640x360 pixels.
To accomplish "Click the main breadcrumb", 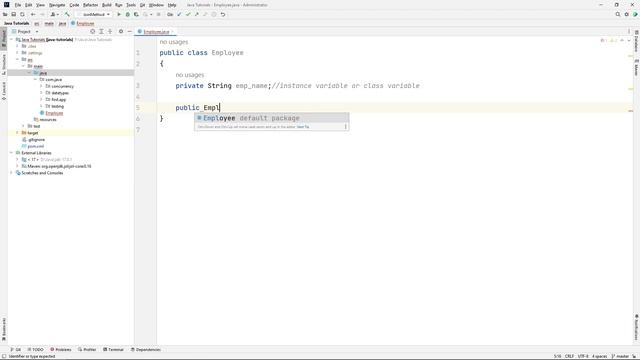I will 49,23.
